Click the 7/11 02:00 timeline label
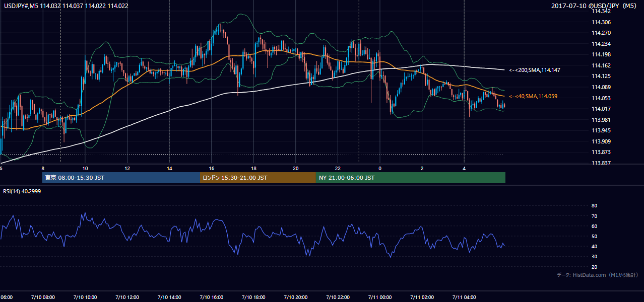644x302 pixels. tap(422, 297)
